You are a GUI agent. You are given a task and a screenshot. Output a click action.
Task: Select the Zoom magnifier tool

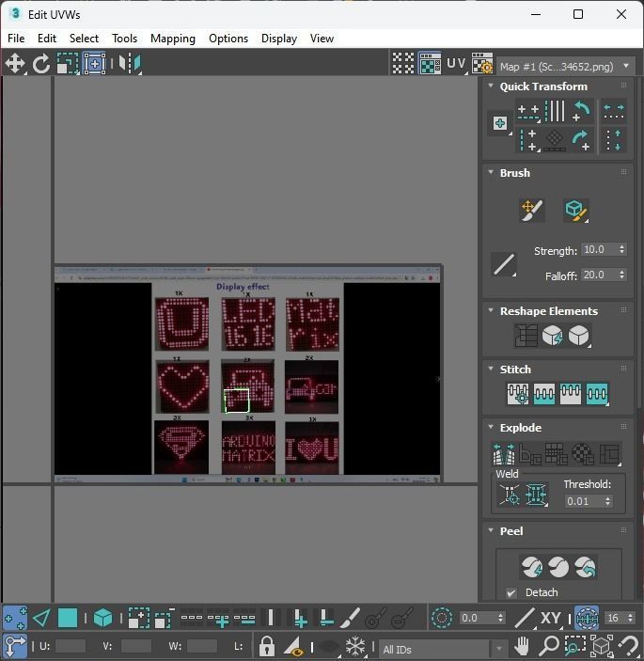coord(549,646)
